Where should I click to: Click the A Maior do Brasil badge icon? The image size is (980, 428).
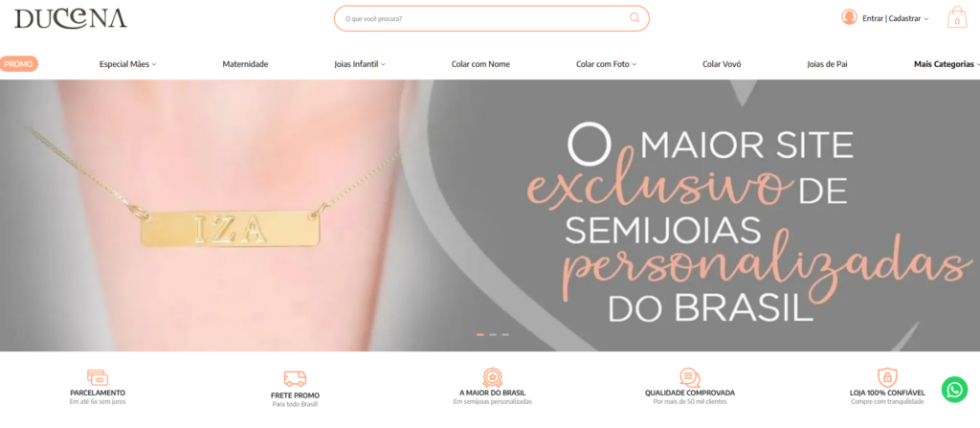point(493,377)
